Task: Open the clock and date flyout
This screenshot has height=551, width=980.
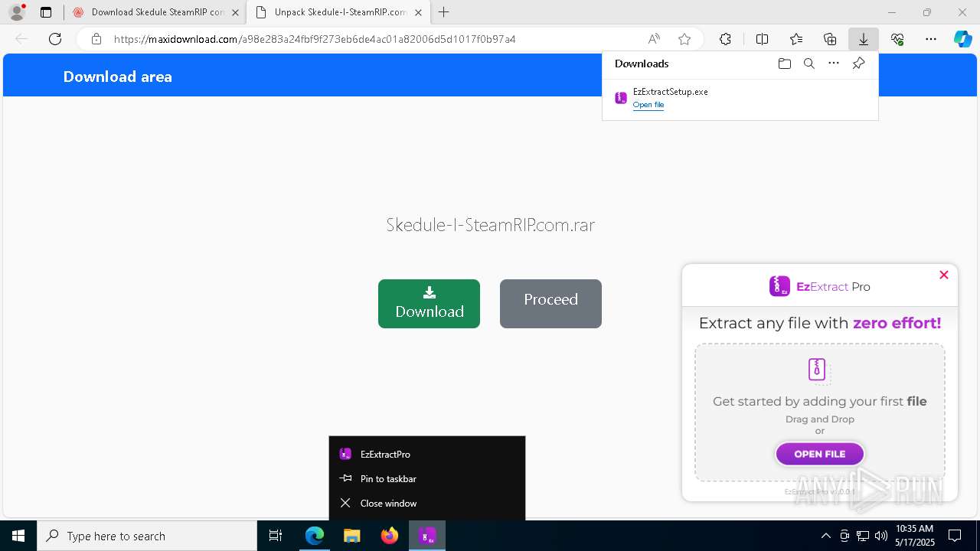Action: 914,536
